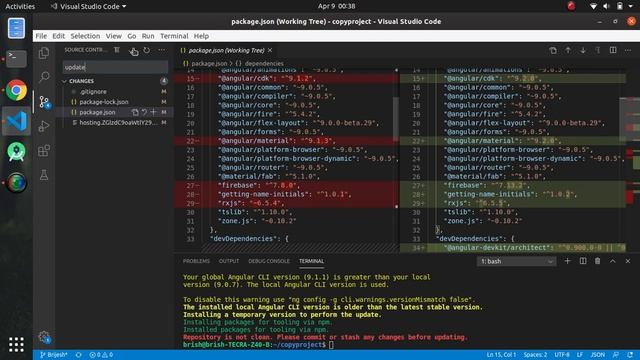640x360 pixels.
Task: Click the commit message input field
Action: click(x=115, y=67)
